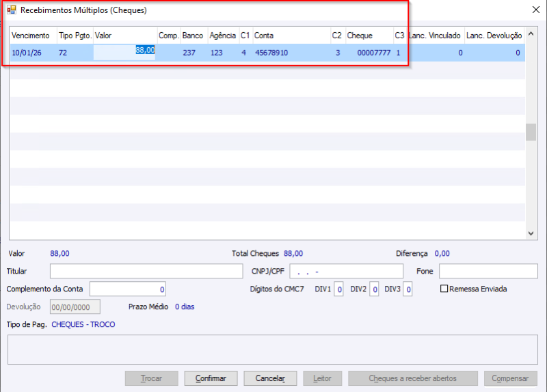Click the C3 column header
The image size is (547, 392).
[x=399, y=36]
